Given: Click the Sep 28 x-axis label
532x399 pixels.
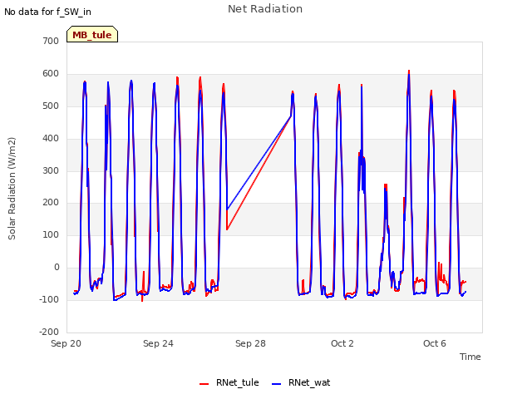Looking at the screenshot, I should coord(250,343).
